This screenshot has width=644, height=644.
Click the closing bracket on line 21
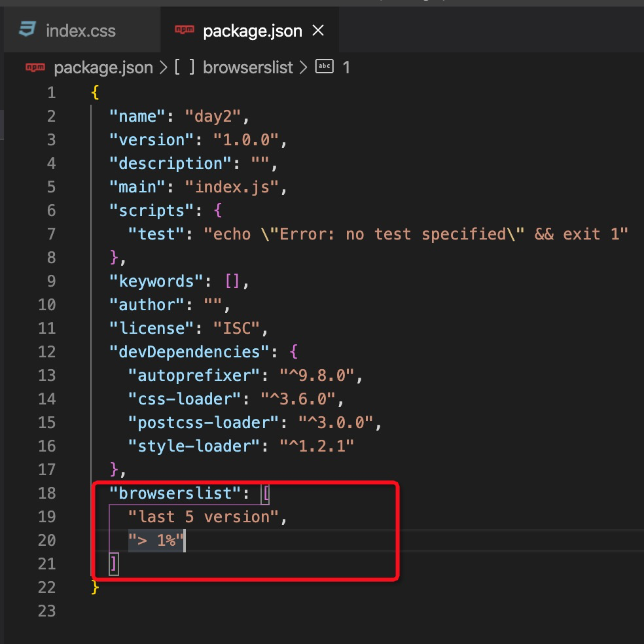(x=114, y=564)
